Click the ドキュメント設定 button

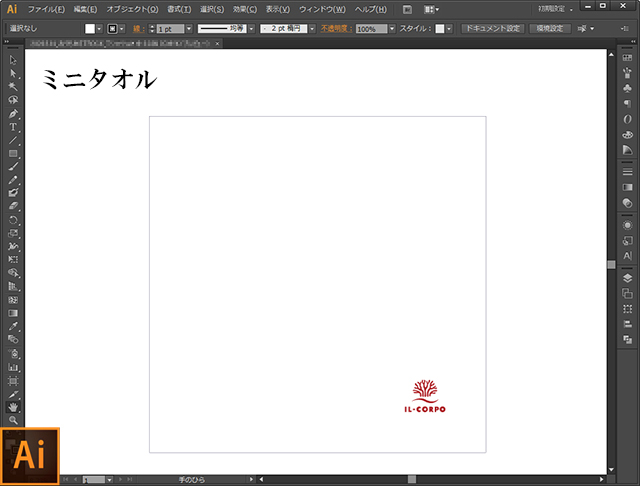click(x=493, y=29)
